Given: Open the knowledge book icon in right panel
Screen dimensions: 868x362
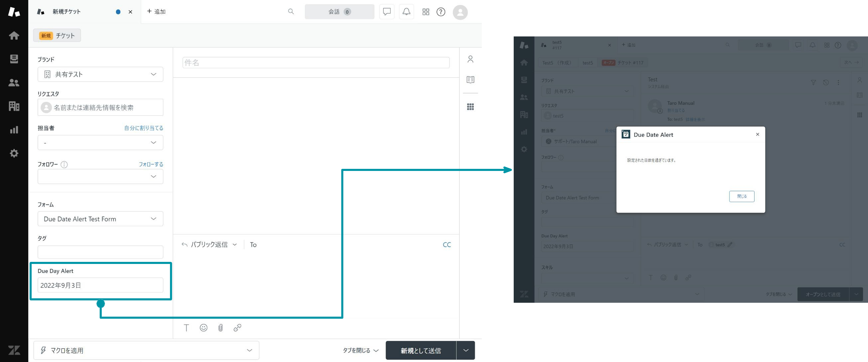Looking at the screenshot, I should (x=471, y=80).
